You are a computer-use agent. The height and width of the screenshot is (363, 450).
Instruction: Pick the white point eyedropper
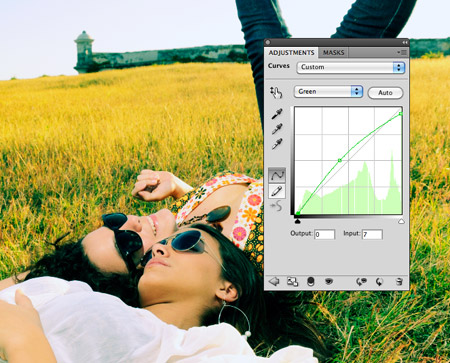tap(277, 144)
